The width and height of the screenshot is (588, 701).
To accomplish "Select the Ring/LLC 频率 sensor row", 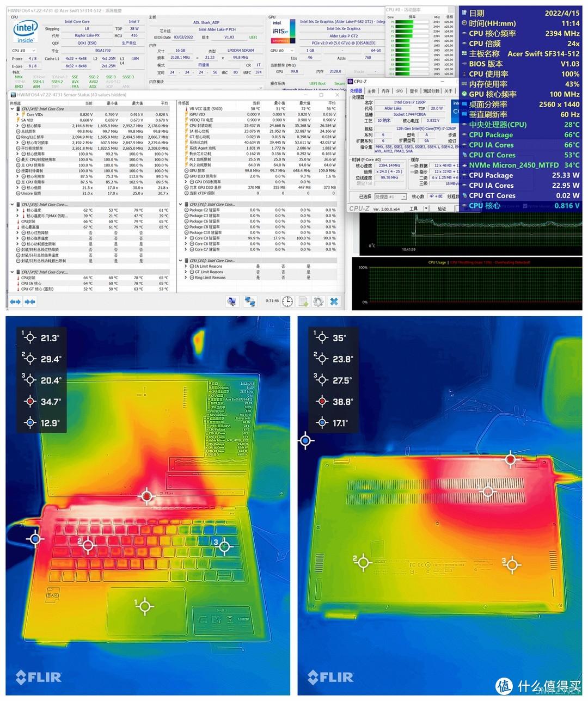I will point(90,137).
